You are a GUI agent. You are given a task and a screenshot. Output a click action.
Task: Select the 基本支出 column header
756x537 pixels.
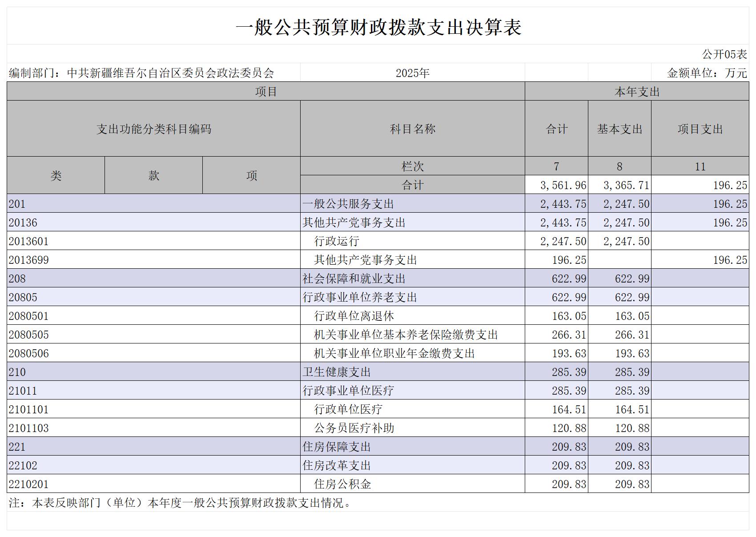[619, 129]
